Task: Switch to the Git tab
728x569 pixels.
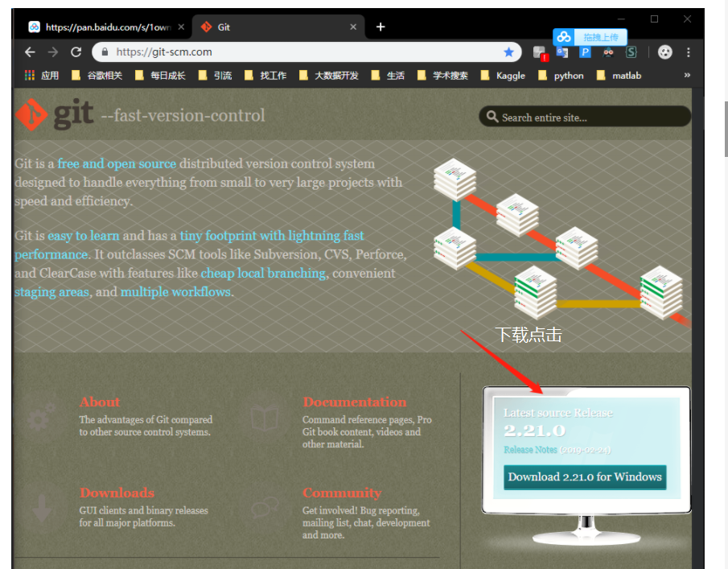Action: (277, 27)
